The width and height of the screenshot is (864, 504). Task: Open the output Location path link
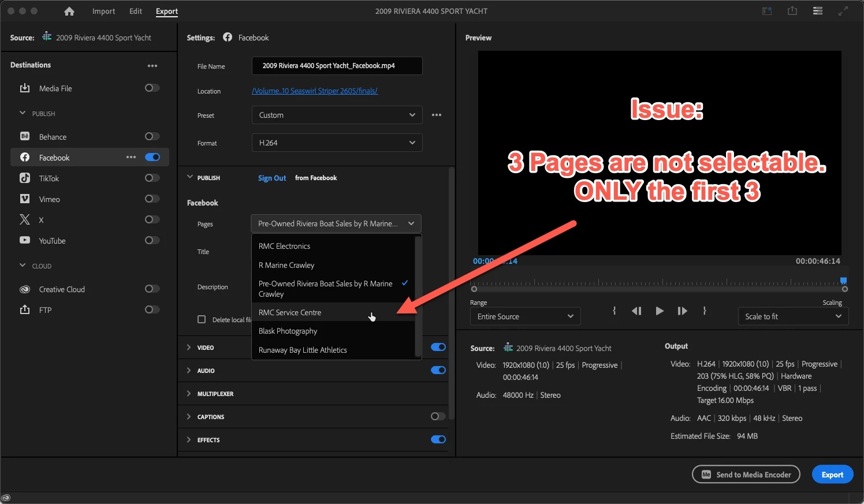[315, 91]
